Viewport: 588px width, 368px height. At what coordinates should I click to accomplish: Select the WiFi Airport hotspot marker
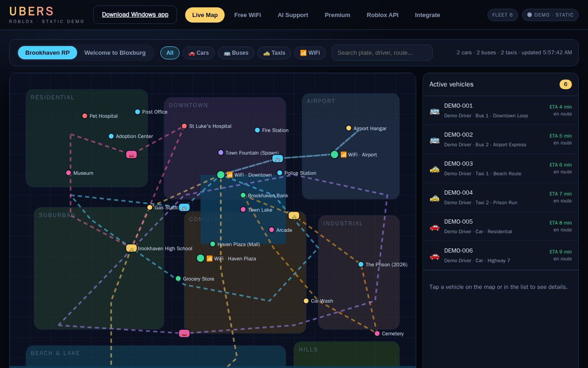pyautogui.click(x=334, y=155)
